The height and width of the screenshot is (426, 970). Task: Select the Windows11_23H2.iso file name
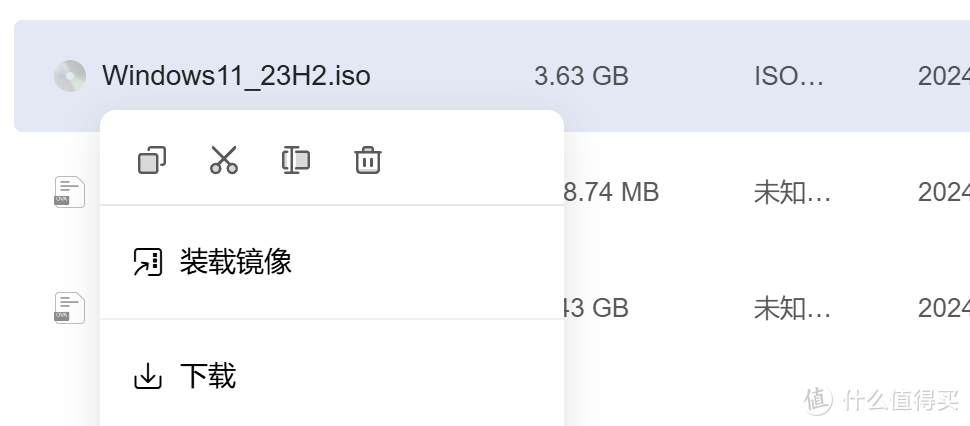236,76
